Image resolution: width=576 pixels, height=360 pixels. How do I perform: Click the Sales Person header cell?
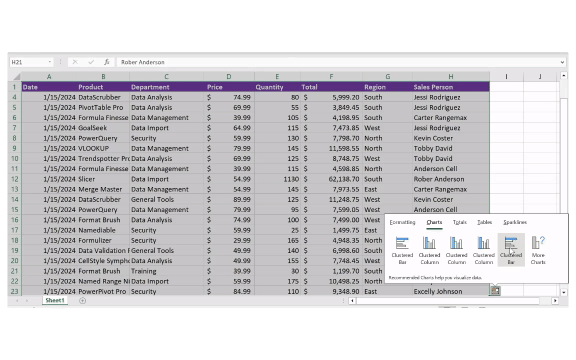pos(451,87)
